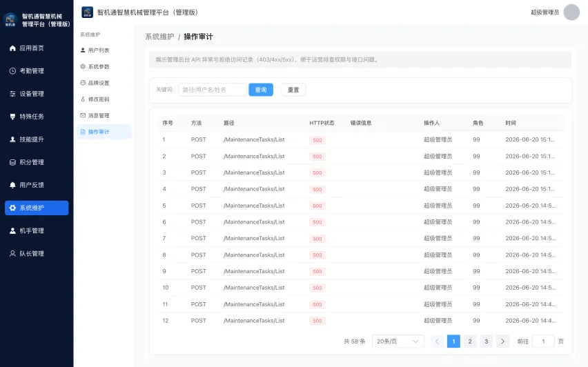This screenshot has height=367, width=588.
Task: Click the clock icon beside 考勤管理
Action: [12, 71]
